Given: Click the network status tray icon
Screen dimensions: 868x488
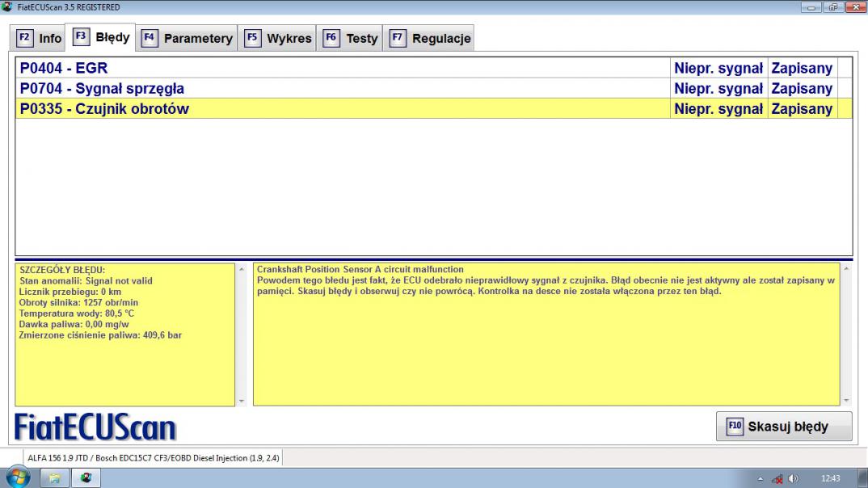Looking at the screenshot, I should pyautogui.click(x=777, y=479).
